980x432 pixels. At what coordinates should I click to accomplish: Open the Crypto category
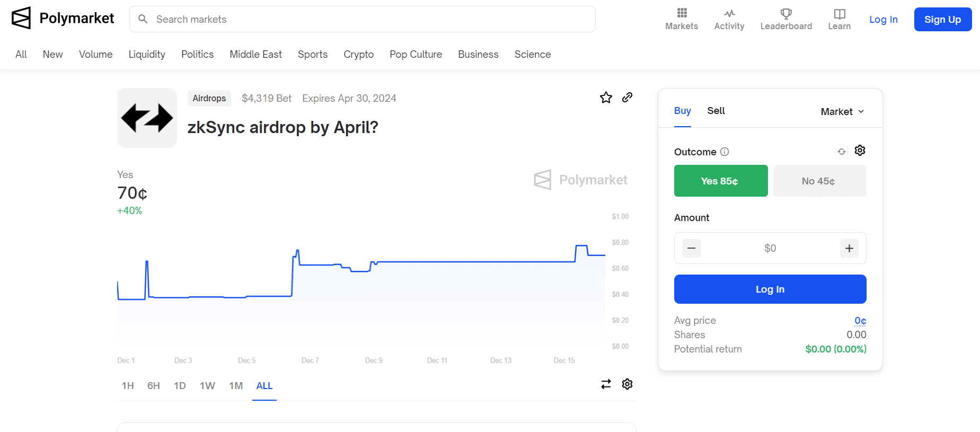click(x=358, y=55)
